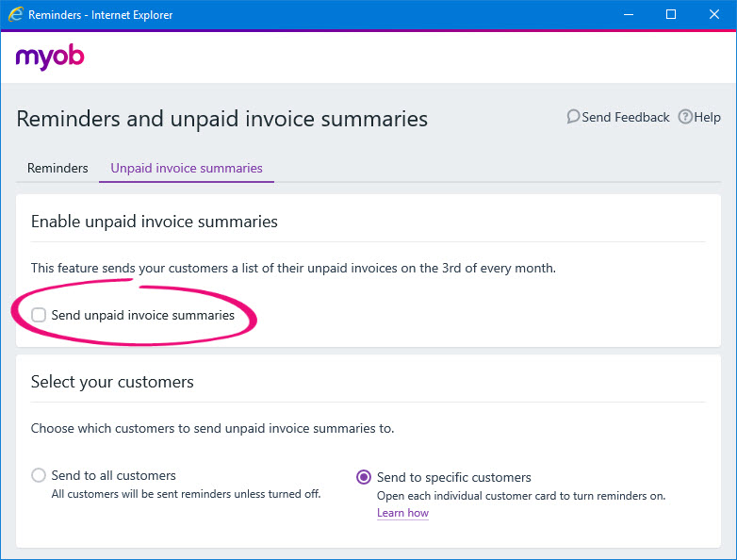
Task: Click the myob logo
Action: [x=50, y=58]
